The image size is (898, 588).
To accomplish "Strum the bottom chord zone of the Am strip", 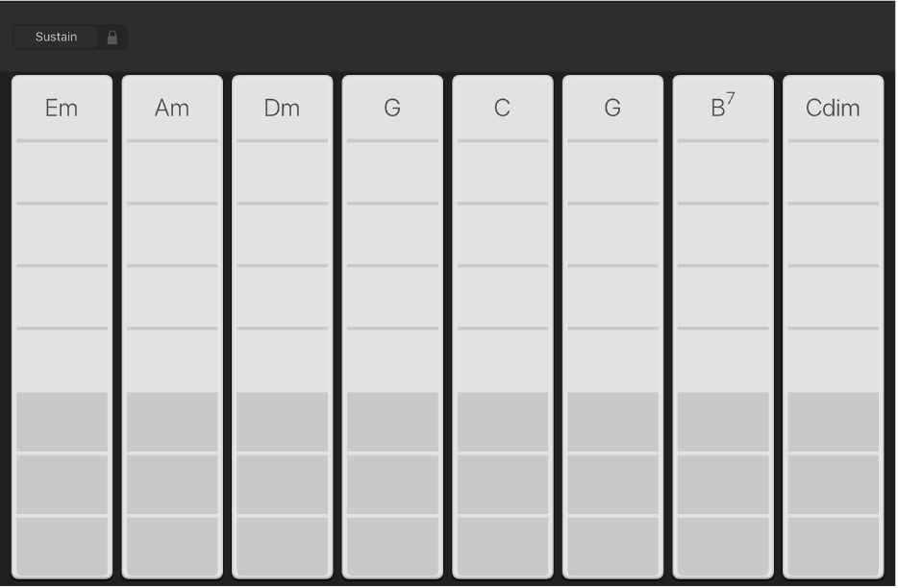I will point(171,548).
